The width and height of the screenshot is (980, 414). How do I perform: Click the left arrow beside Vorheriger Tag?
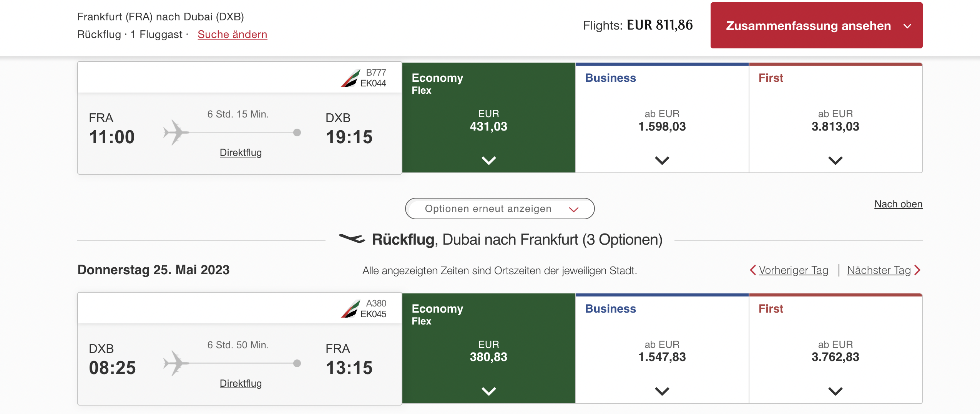click(753, 270)
